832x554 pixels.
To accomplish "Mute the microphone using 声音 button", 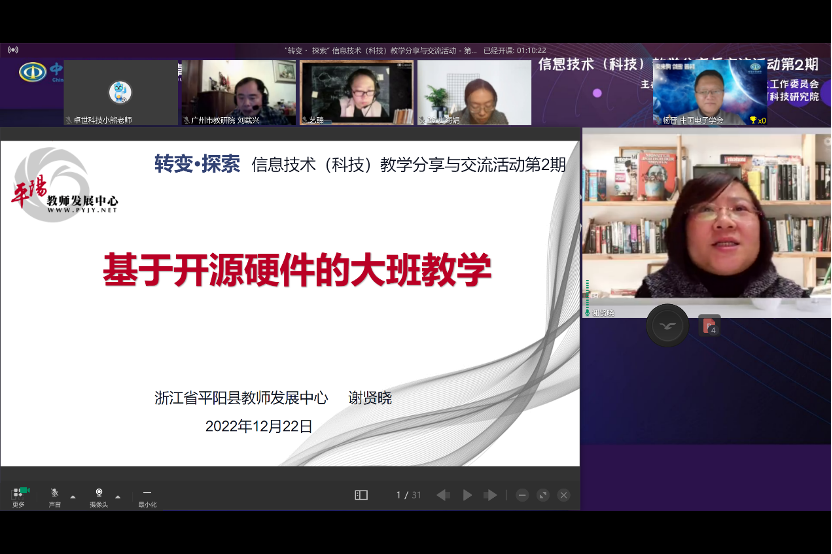I will pos(55,495).
